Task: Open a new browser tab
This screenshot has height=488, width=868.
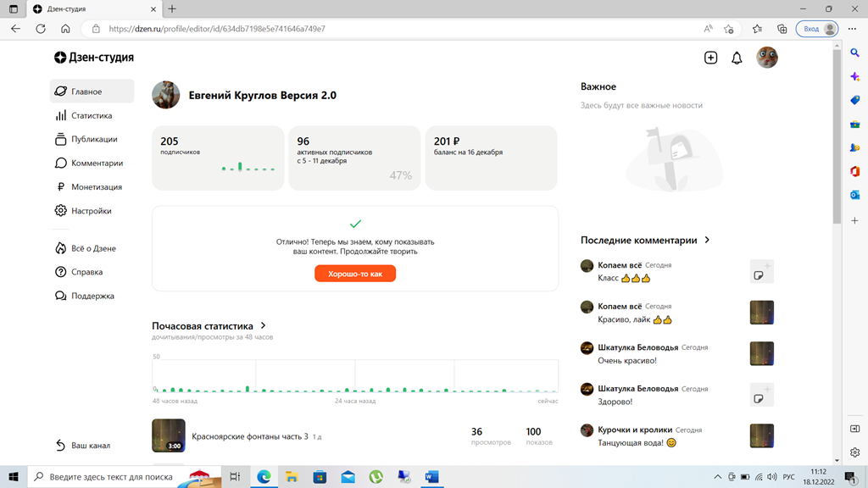Action: tap(172, 8)
